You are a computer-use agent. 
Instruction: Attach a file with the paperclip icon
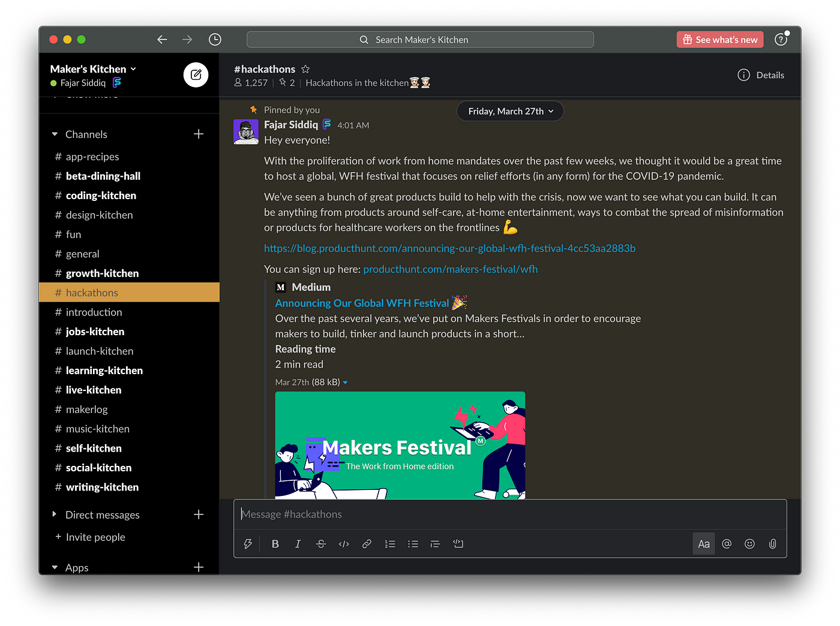tap(773, 544)
